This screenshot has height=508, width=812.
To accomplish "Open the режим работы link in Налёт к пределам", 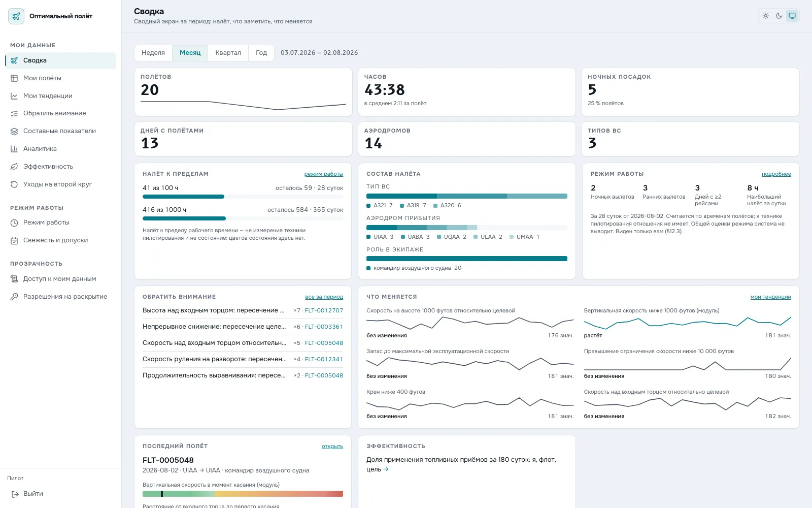I will [324, 174].
